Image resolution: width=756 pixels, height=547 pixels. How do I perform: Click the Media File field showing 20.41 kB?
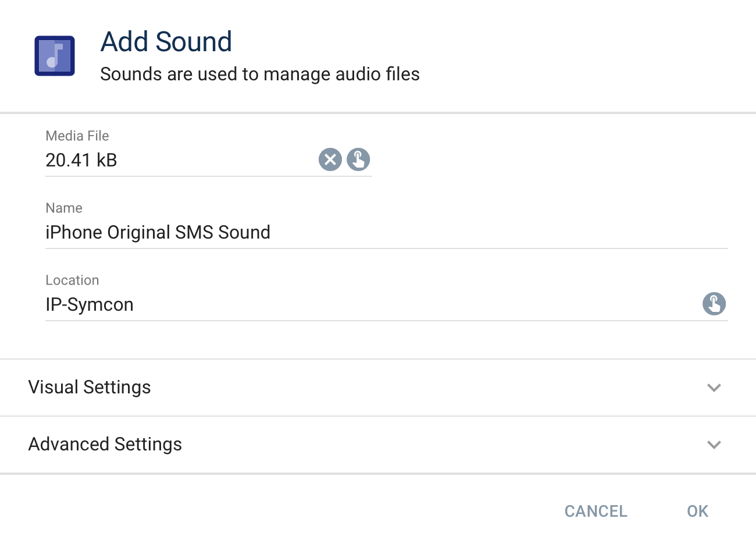[x=145, y=160]
